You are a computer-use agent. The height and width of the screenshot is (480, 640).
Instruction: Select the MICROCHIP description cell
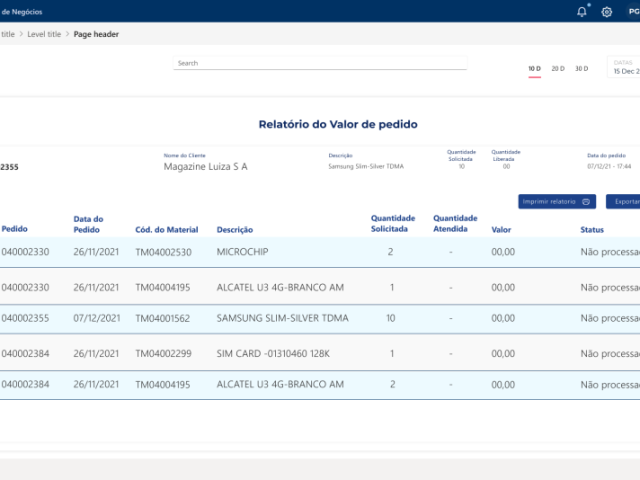pos(242,252)
